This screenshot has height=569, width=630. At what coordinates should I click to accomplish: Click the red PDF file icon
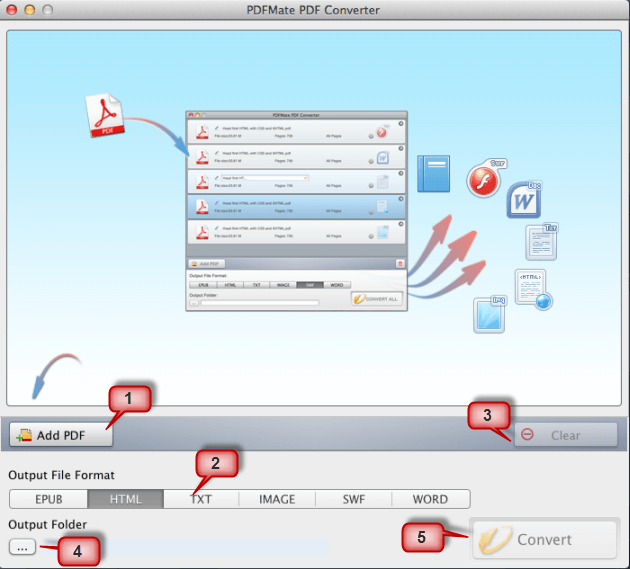coord(104,115)
